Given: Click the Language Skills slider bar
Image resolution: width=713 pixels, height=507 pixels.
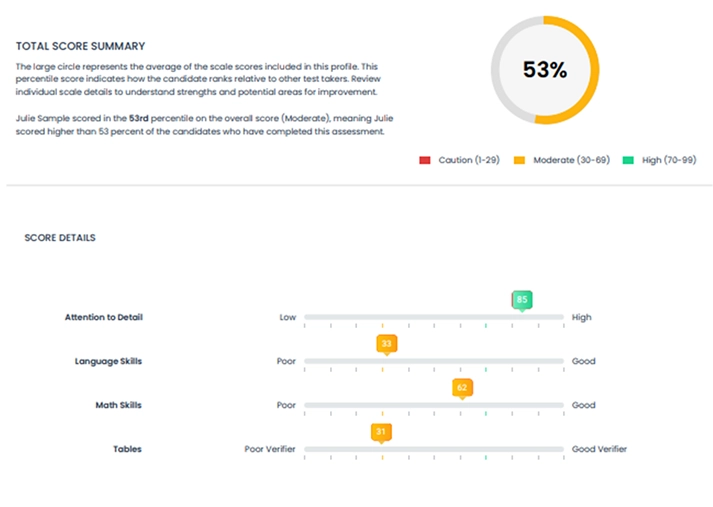Looking at the screenshot, I should (433, 361).
